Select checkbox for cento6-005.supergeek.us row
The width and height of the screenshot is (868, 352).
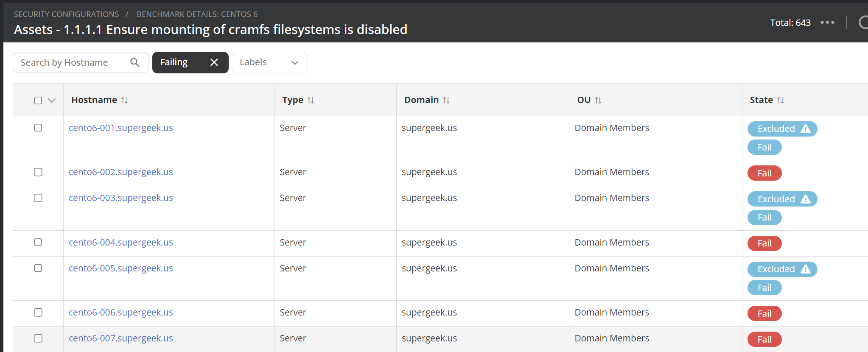point(38,268)
